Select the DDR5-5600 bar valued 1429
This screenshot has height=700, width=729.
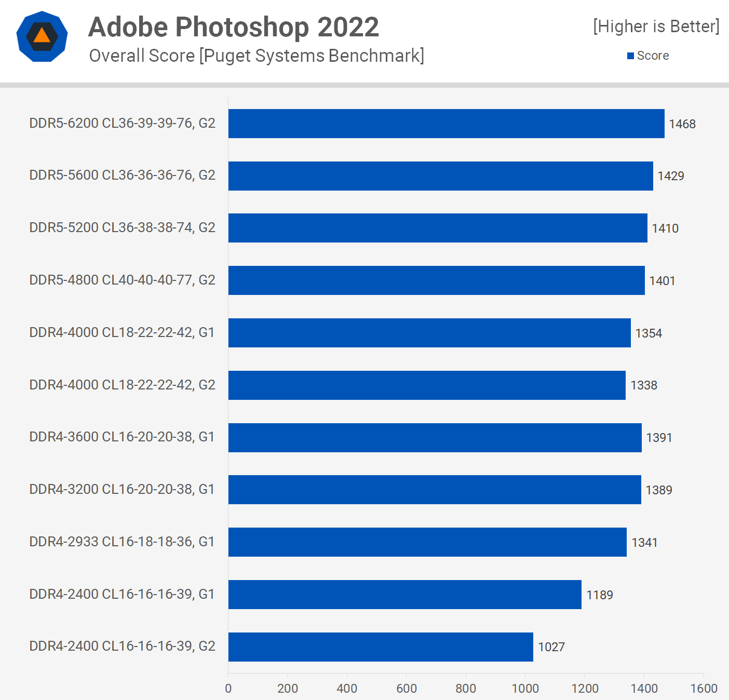point(441,176)
